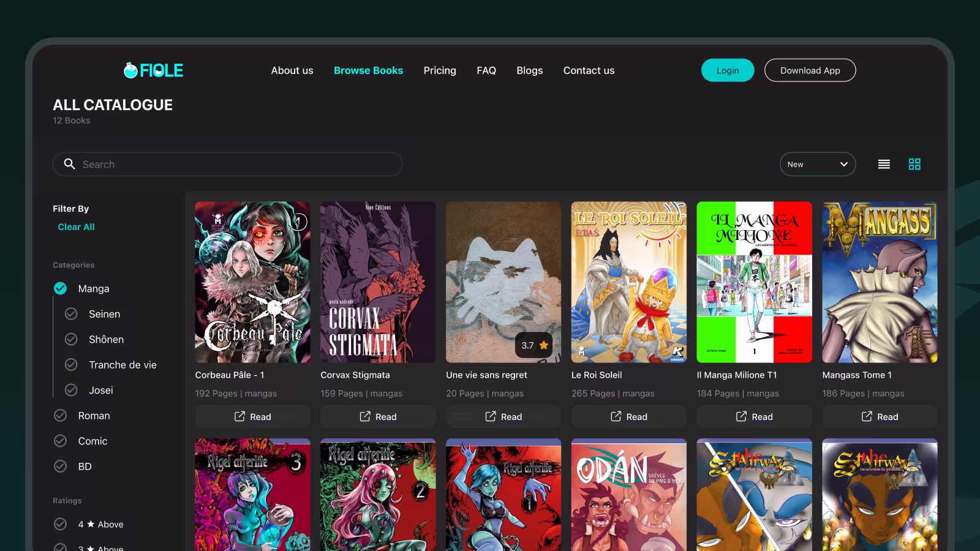Read Une vie sans regret
Screen dimensions: 980x551
click(503, 416)
